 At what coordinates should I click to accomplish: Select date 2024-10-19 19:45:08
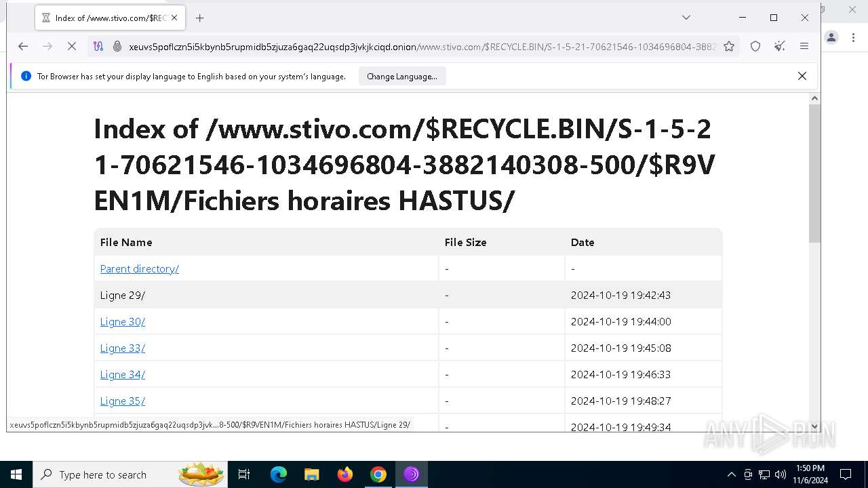point(621,348)
